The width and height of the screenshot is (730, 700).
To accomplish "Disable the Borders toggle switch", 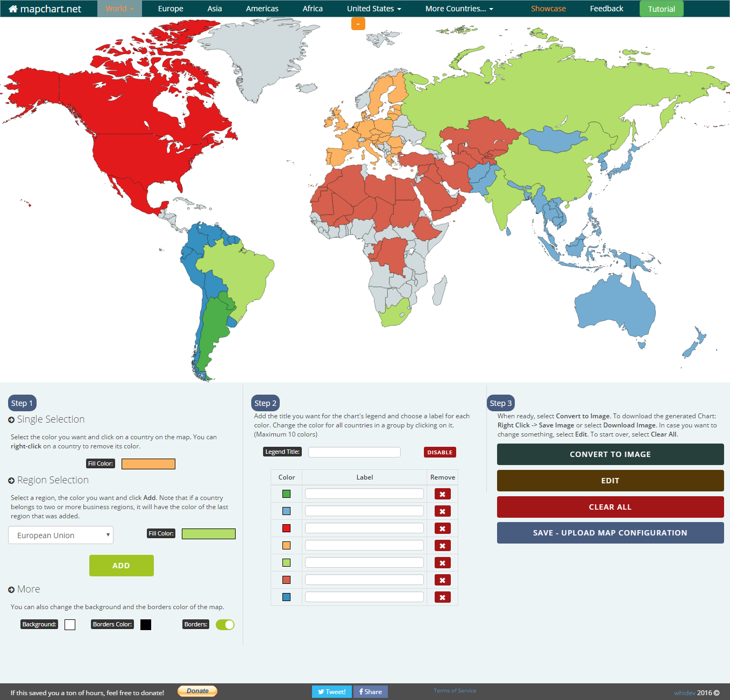I will pos(225,624).
